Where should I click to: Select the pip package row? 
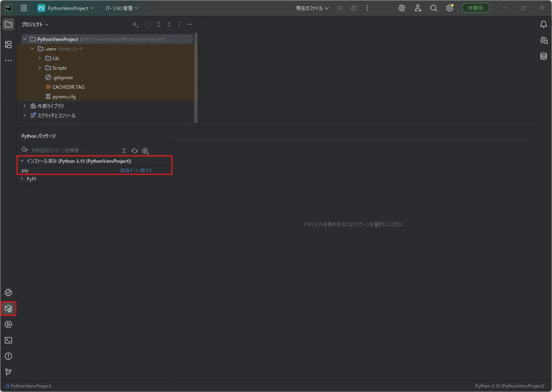[95, 170]
